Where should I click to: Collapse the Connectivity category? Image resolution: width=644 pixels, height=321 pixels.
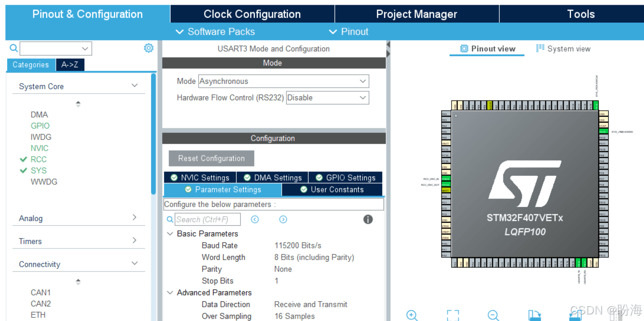tap(134, 263)
